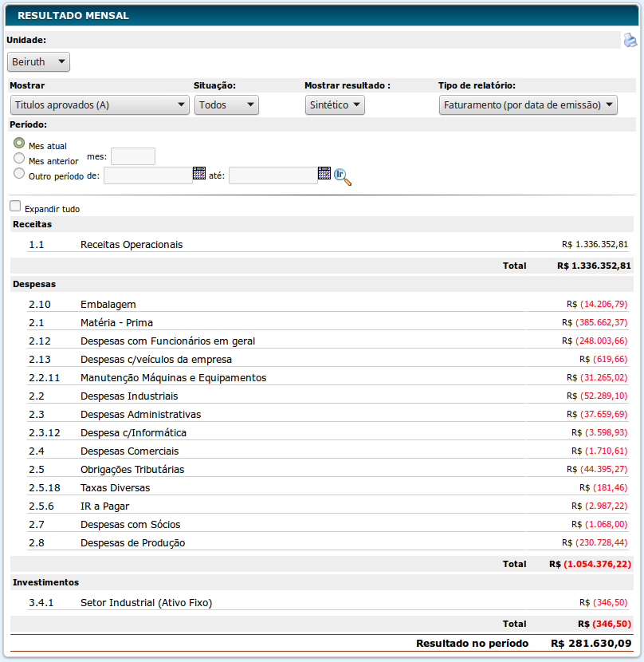Open the 'Sintético' result type dropdown
The height and width of the screenshot is (662, 644).
click(x=335, y=105)
